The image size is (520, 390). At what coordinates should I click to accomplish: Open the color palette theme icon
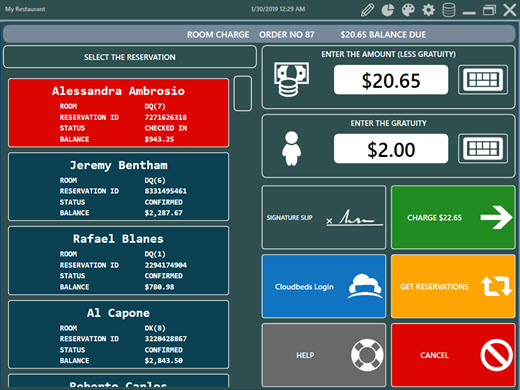(408, 10)
